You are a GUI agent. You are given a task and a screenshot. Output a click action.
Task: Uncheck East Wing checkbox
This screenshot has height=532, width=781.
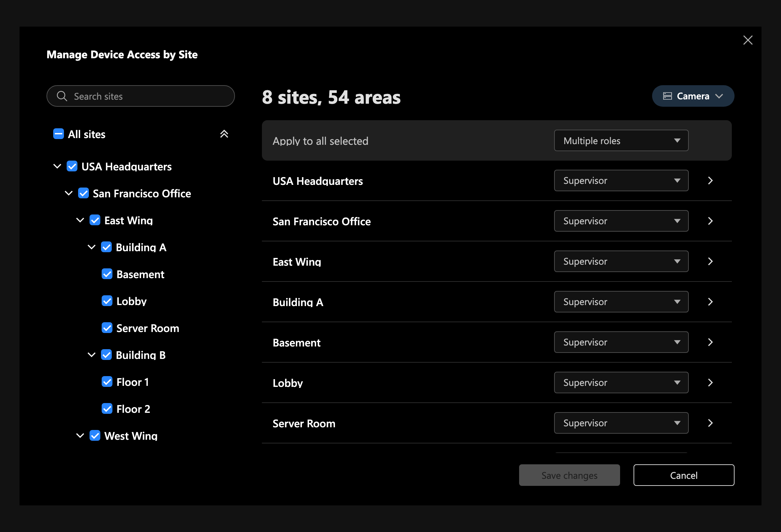pos(95,220)
